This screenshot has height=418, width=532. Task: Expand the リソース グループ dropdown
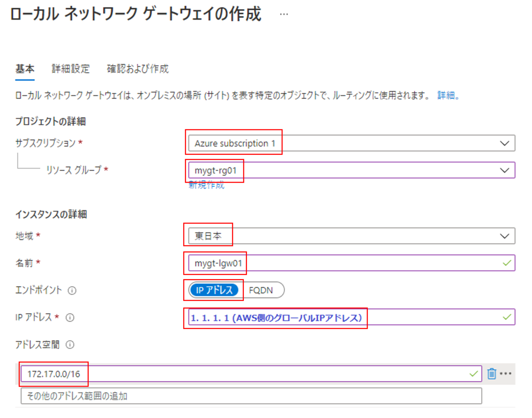(x=505, y=170)
